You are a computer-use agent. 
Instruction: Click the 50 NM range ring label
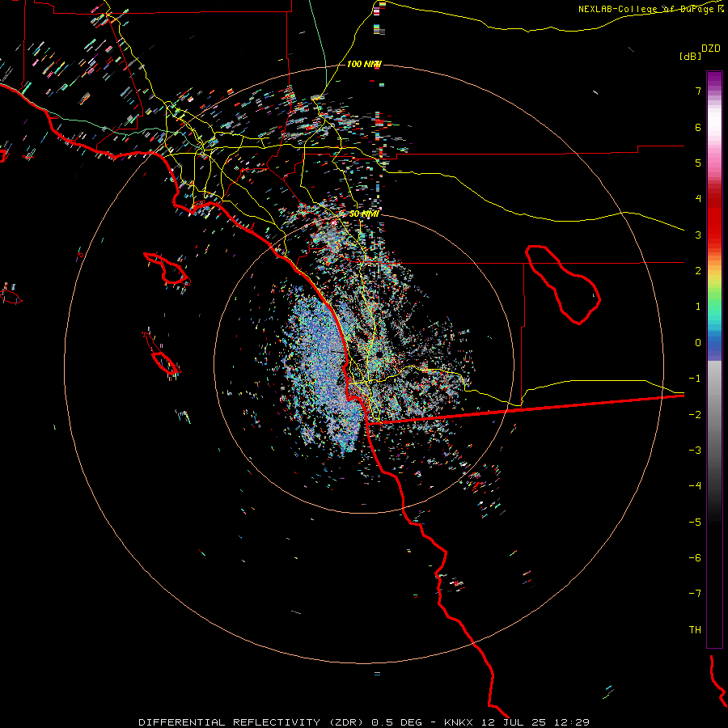(364, 214)
